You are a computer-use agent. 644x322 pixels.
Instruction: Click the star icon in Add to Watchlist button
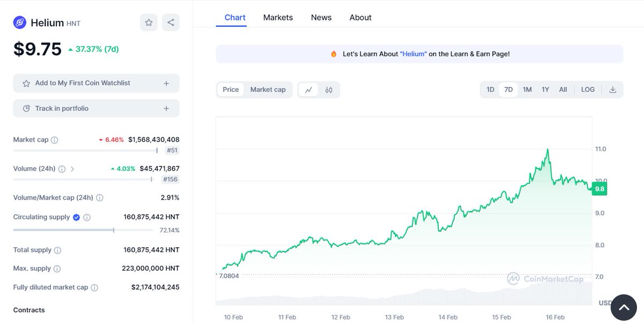click(26, 83)
